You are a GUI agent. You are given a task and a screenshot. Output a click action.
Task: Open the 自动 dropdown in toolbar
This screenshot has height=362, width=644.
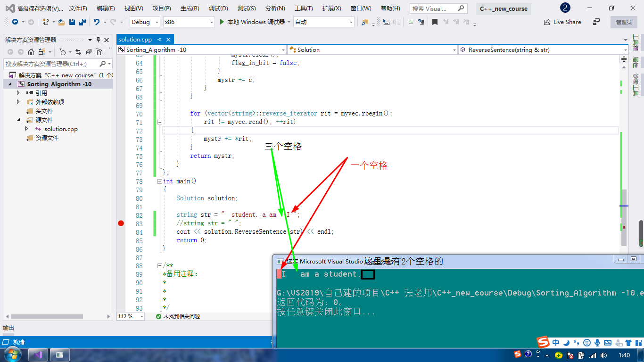point(323,22)
